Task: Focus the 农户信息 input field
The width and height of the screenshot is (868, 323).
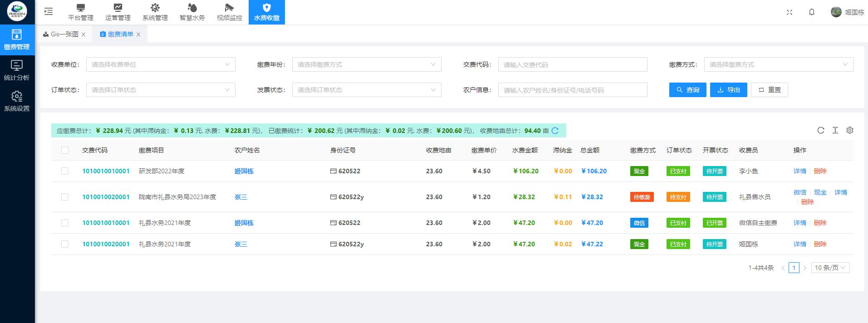Action: click(x=572, y=90)
